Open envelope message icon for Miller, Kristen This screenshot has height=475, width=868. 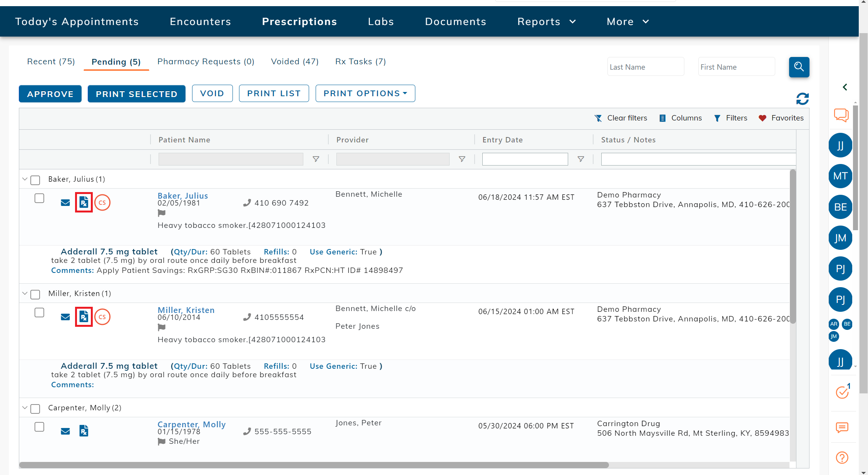point(65,317)
